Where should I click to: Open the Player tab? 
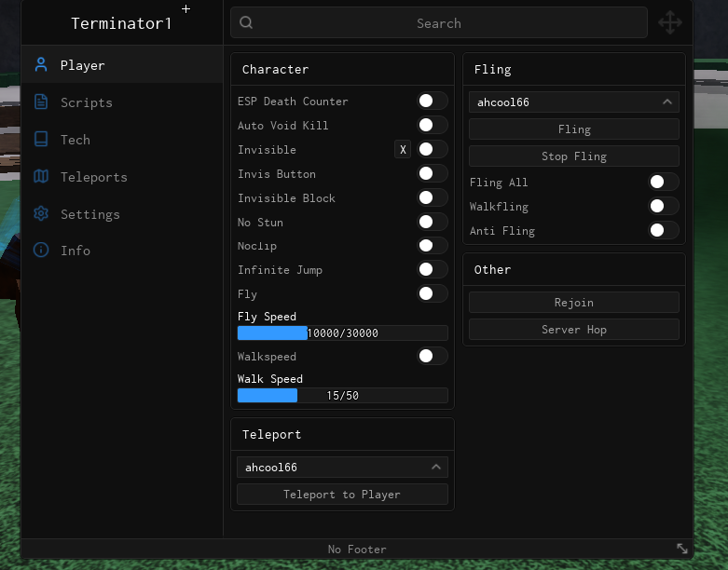122,65
